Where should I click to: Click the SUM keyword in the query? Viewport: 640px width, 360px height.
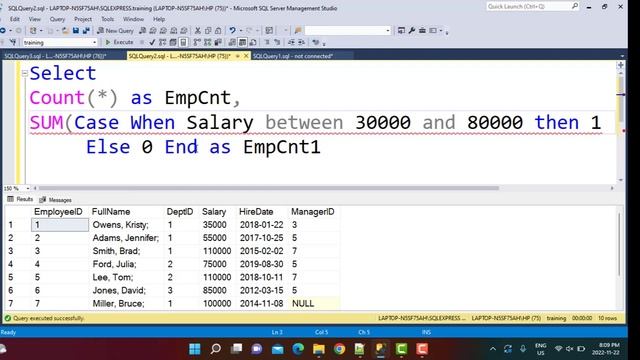[x=47, y=122]
